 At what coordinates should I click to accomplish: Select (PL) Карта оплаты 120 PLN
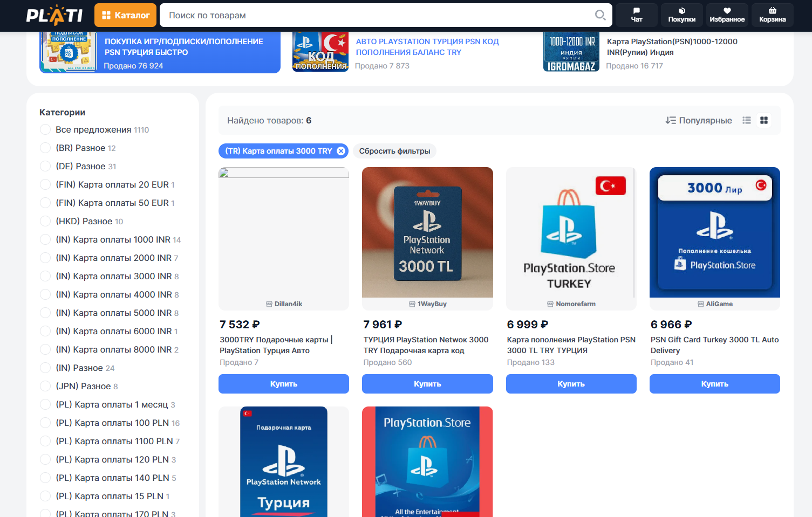(108, 460)
